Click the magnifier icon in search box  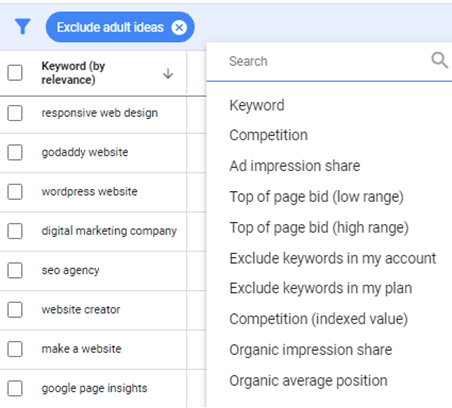(439, 60)
